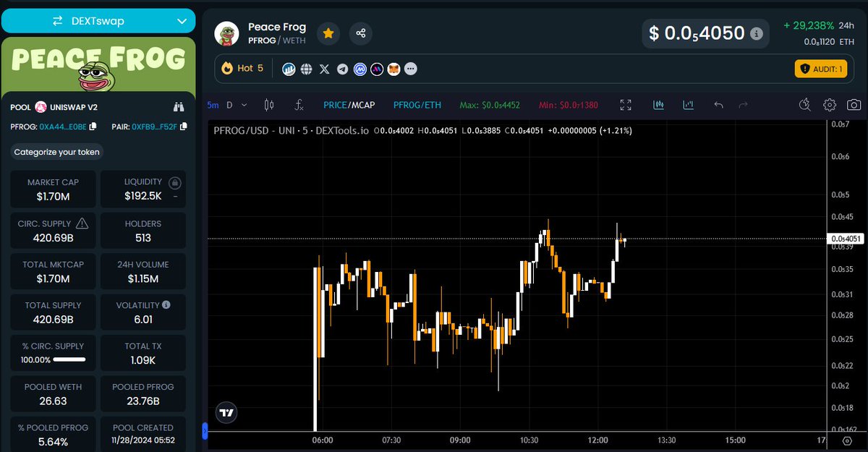Click the 24H VOLUME $1.15M card
Viewport: 868px width, 452px height.
(x=143, y=271)
